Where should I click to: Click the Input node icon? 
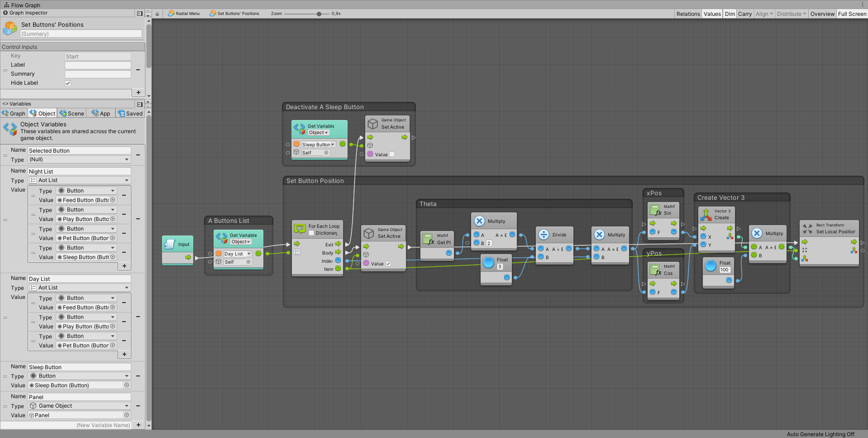click(170, 244)
